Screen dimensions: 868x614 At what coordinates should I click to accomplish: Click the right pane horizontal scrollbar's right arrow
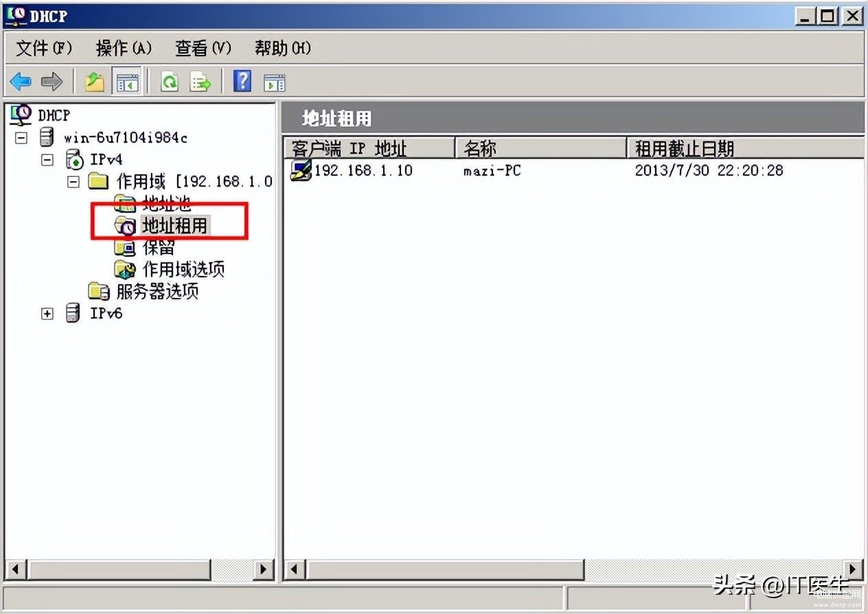854,569
